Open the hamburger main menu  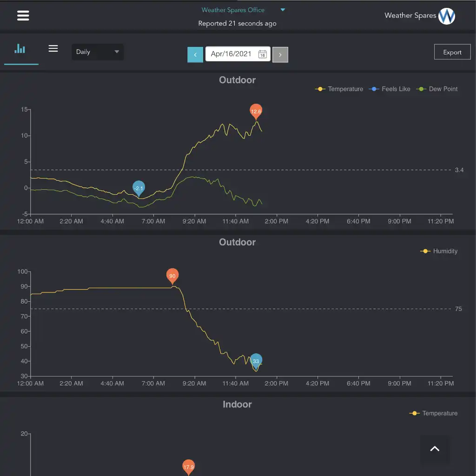click(x=23, y=15)
